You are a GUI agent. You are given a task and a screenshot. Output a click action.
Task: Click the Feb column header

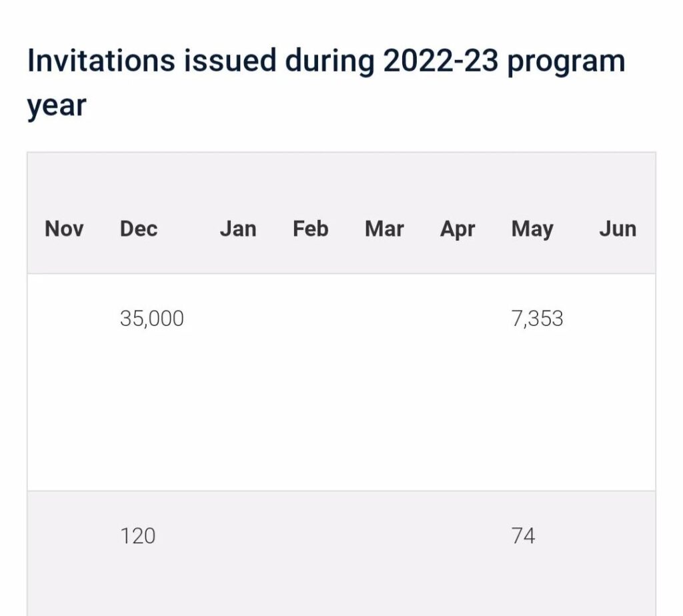coord(311,229)
